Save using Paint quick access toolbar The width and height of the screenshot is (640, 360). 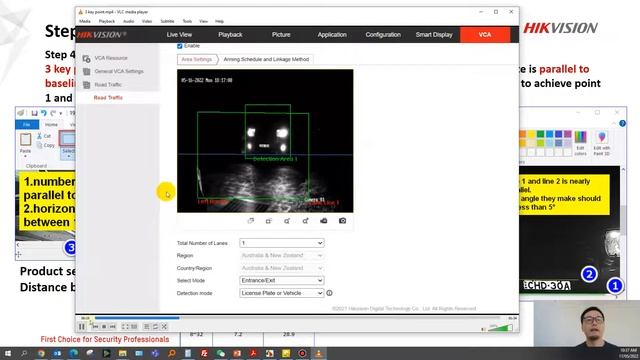pos(34,113)
